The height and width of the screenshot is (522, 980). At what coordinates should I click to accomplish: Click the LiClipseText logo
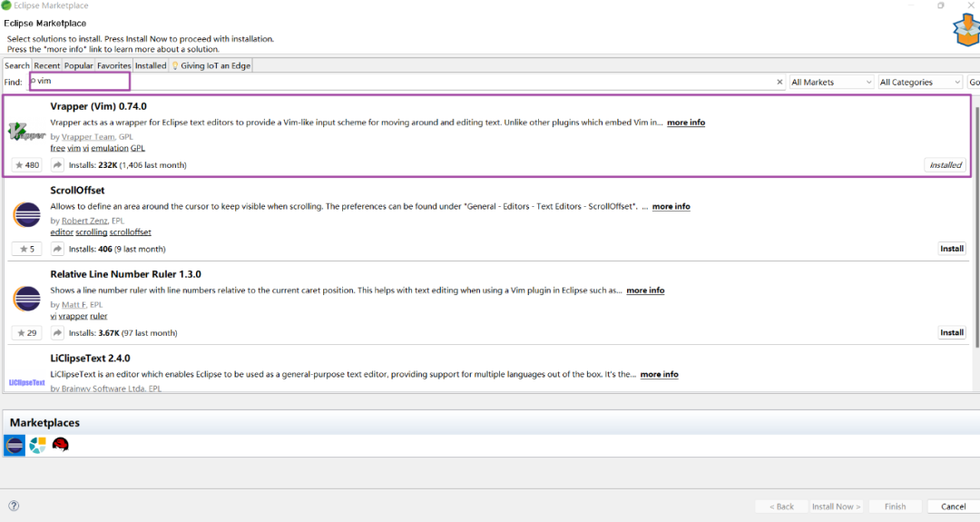click(x=27, y=382)
